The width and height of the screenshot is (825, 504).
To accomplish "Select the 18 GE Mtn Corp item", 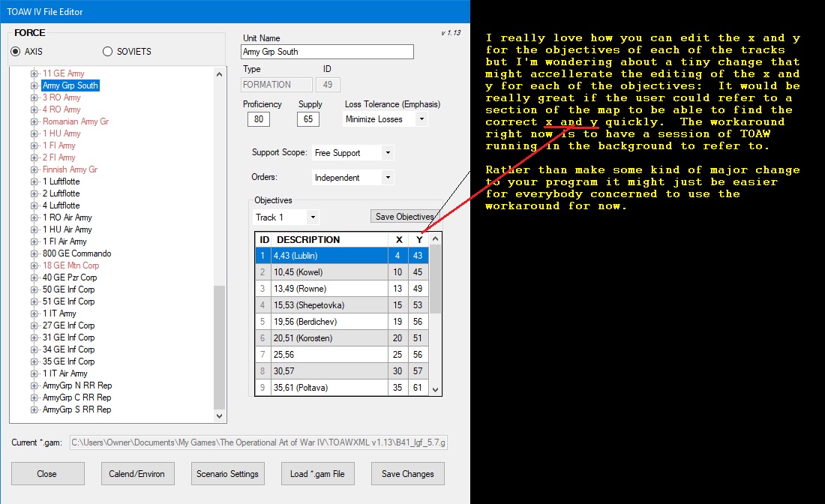I will 71,265.
